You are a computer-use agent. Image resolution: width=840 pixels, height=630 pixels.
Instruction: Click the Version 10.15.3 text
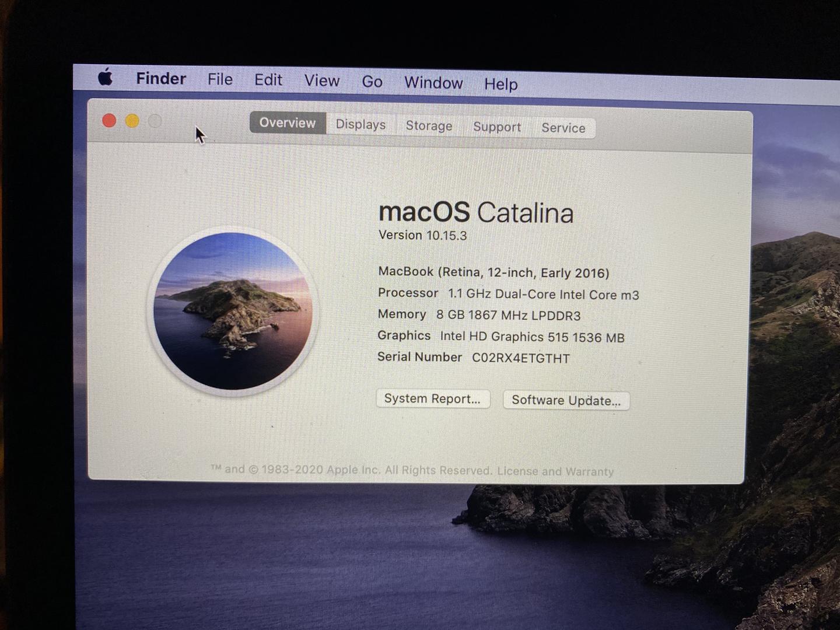point(423,235)
